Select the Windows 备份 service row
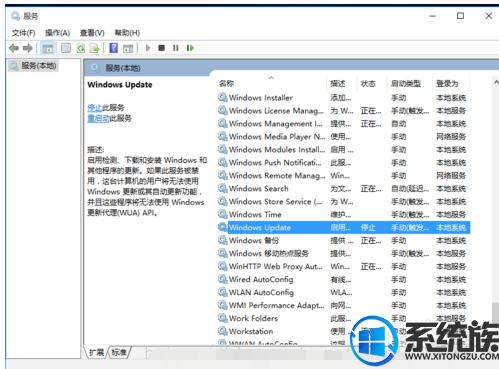The image size is (499, 369). (343, 241)
